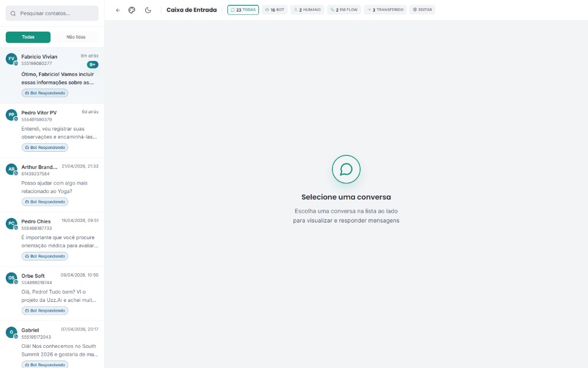Filter by 23 Todas chip
Screen dimensions: 588x368
pos(243,10)
